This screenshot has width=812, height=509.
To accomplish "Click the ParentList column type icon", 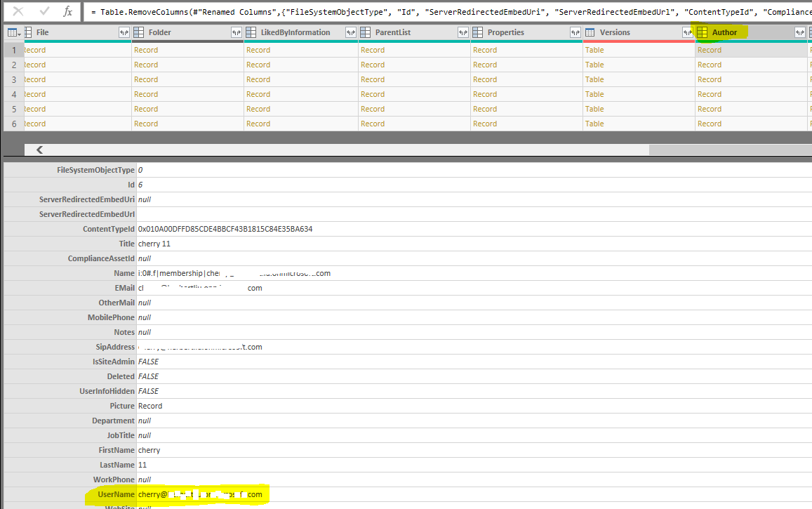I will (x=365, y=32).
